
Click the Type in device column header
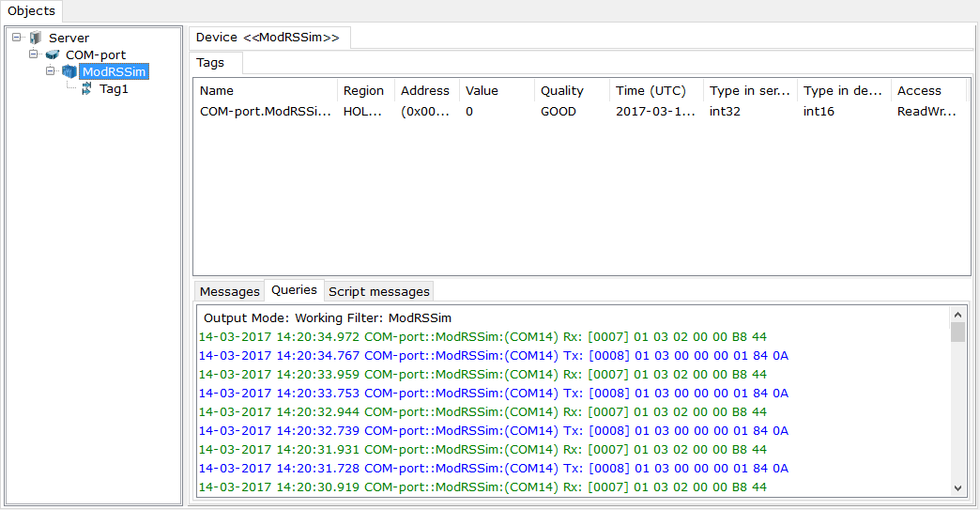point(843,90)
